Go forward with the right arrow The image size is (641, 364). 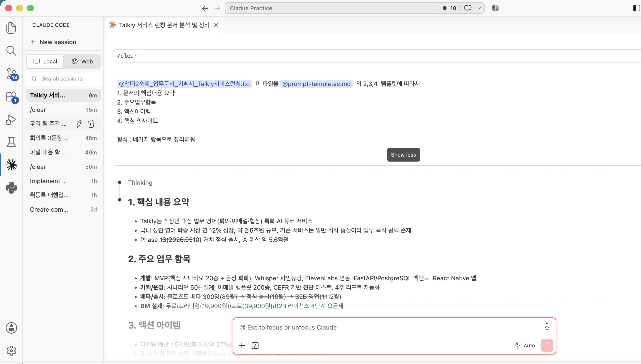coord(217,8)
